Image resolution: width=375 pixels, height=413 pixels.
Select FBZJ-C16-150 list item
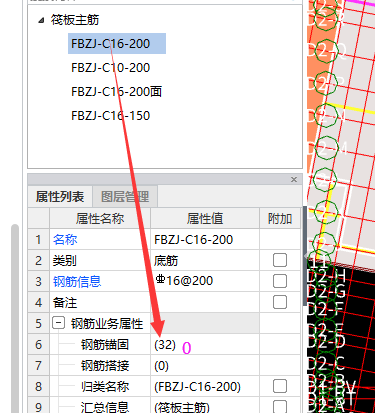click(110, 116)
